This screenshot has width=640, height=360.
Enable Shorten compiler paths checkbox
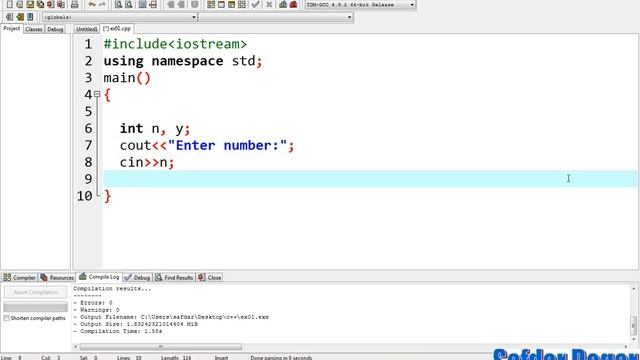click(6, 318)
